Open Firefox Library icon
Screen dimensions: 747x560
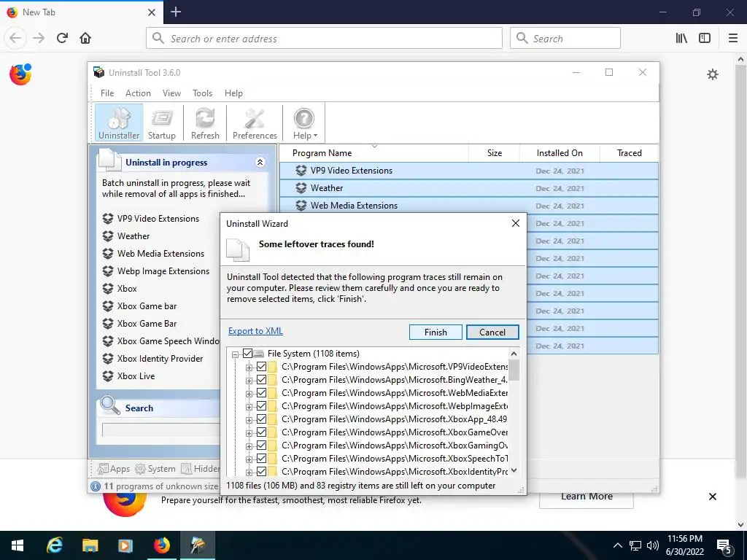click(x=681, y=38)
